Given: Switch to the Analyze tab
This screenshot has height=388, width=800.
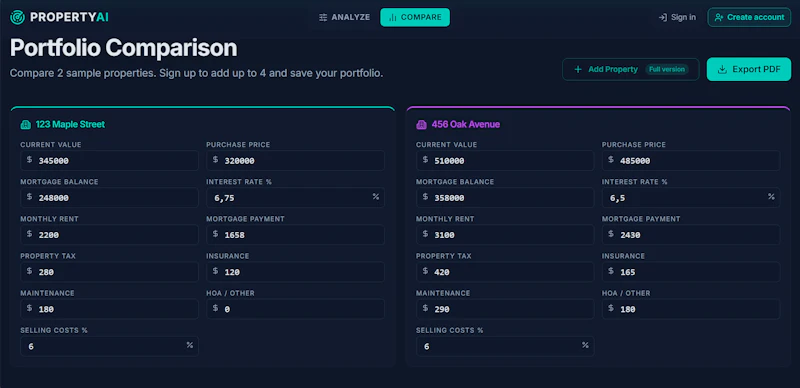Looking at the screenshot, I should tap(344, 17).
